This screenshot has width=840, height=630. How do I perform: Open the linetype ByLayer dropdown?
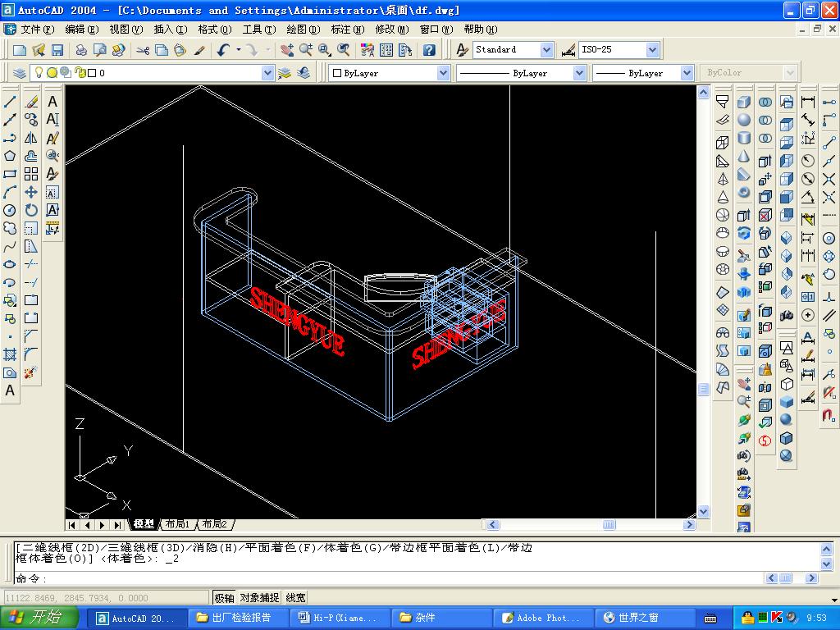click(579, 73)
